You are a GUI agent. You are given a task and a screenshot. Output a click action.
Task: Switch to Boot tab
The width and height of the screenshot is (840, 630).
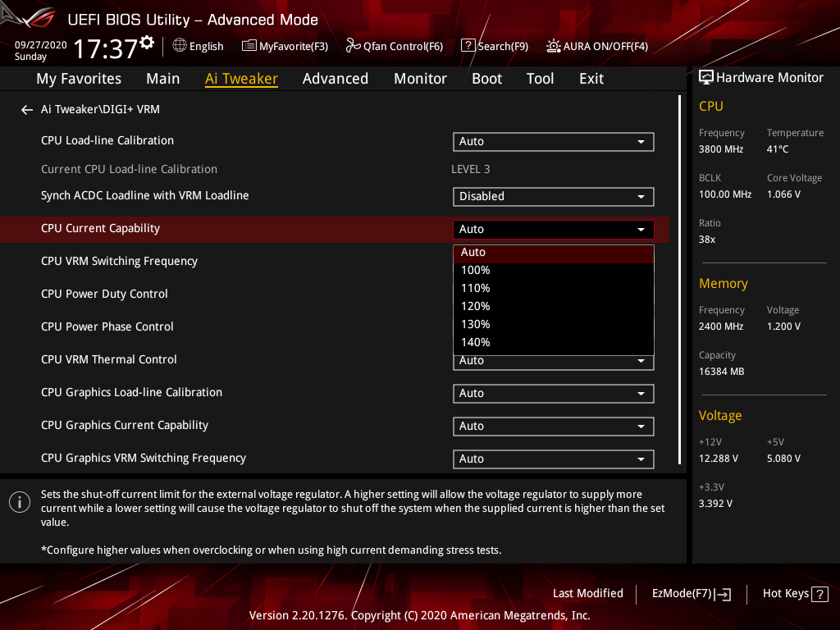[486, 79]
